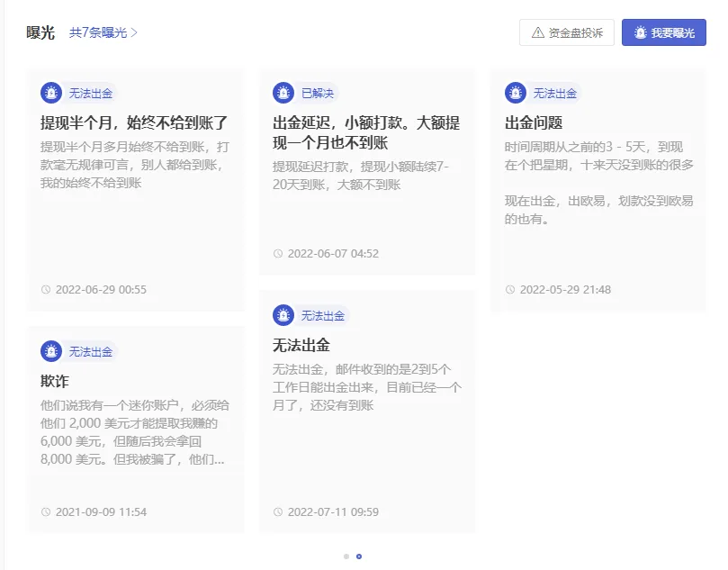This screenshot has width=728, height=570.
Task: Click the 已解决 status tag
Action: (318, 94)
